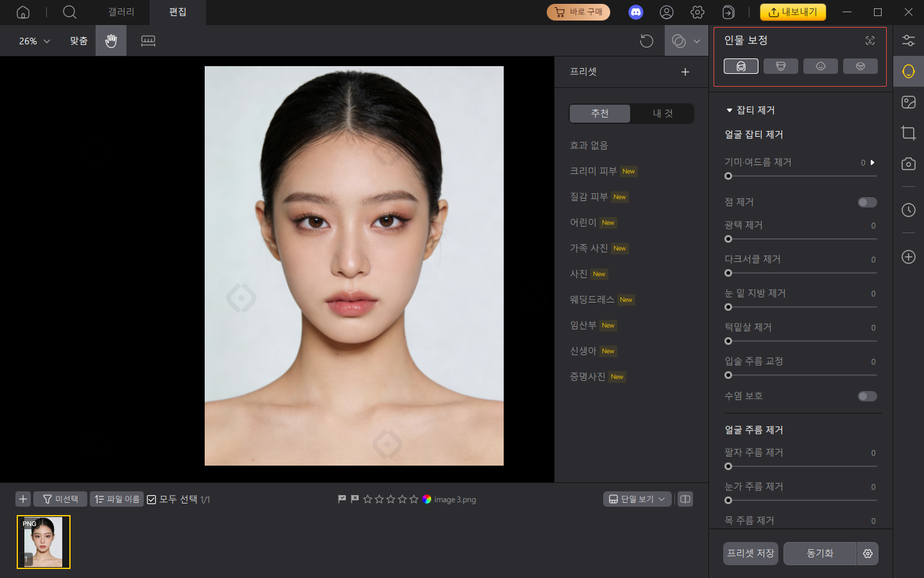This screenshot has width=924, height=578.
Task: Collapse the 잡티 제거 section
Action: click(729, 110)
